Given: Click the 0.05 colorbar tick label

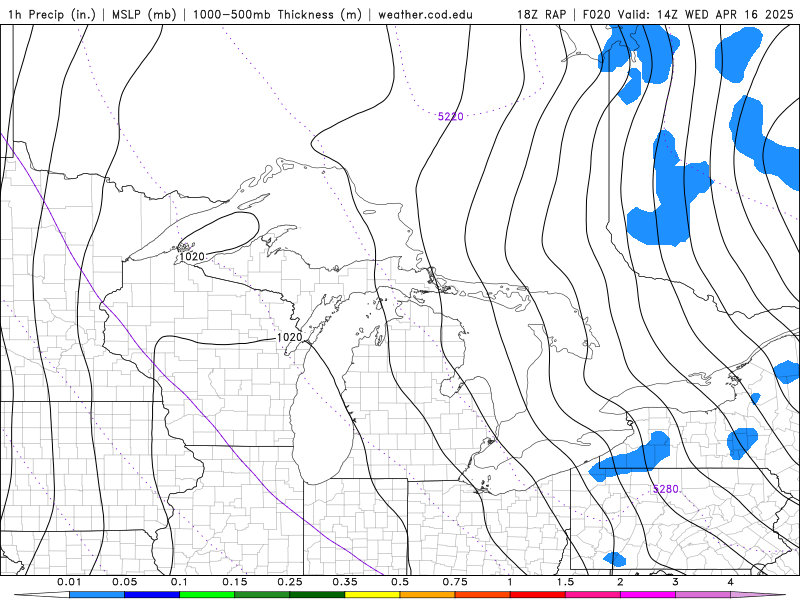Looking at the screenshot, I should tap(124, 582).
